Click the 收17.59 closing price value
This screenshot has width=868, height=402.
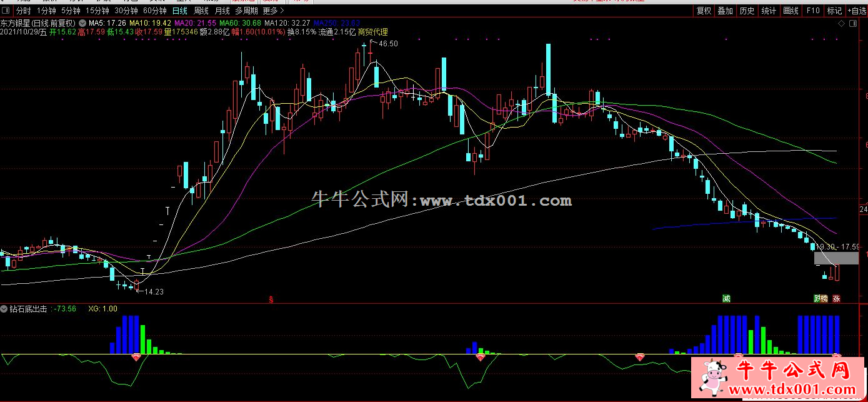pyautogui.click(x=148, y=32)
